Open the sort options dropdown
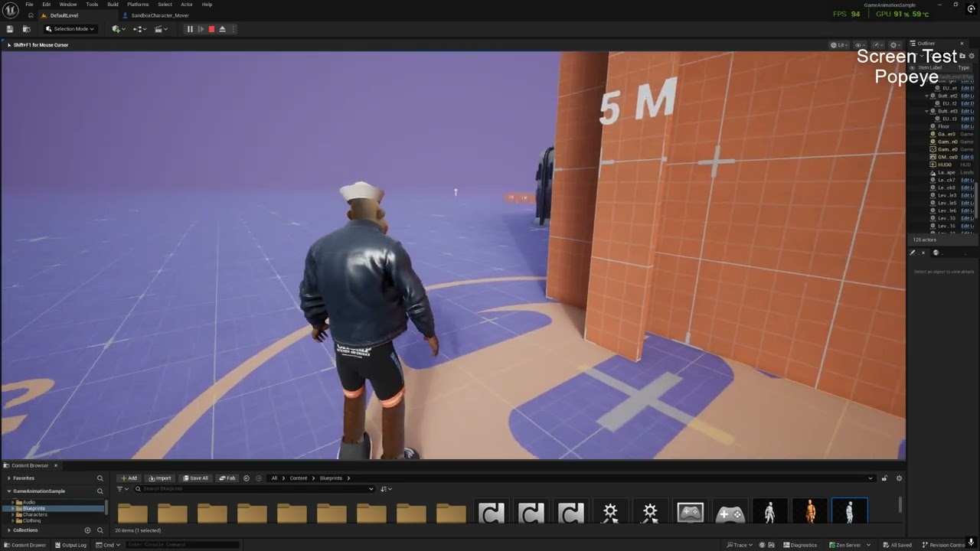Viewport: 980px width, 551px height. pyautogui.click(x=385, y=489)
